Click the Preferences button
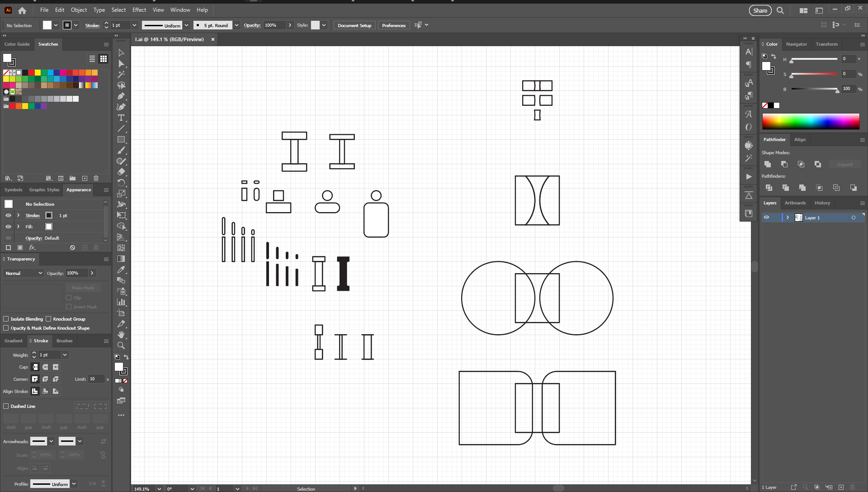 coord(393,25)
